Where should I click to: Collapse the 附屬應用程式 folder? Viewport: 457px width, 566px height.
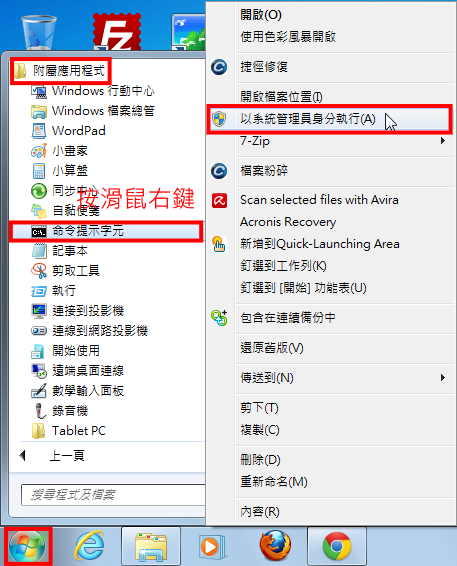pyautogui.click(x=60, y=71)
